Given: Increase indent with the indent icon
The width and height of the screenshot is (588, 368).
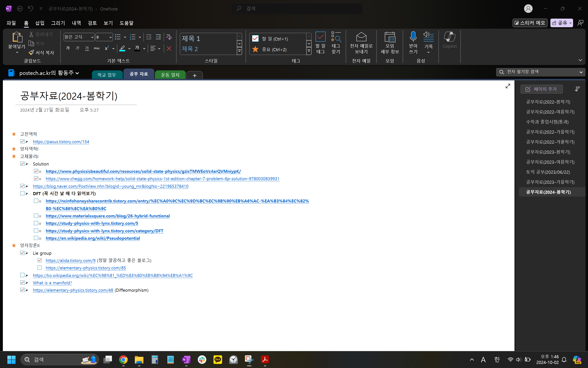Looking at the screenshot, I should pyautogui.click(x=158, y=37).
